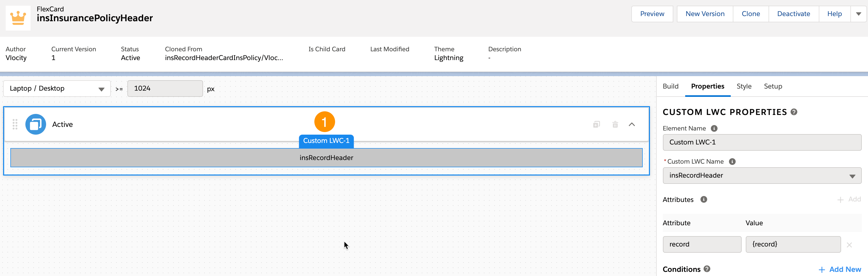Open help for Conditions
868x276 pixels.
707,268
